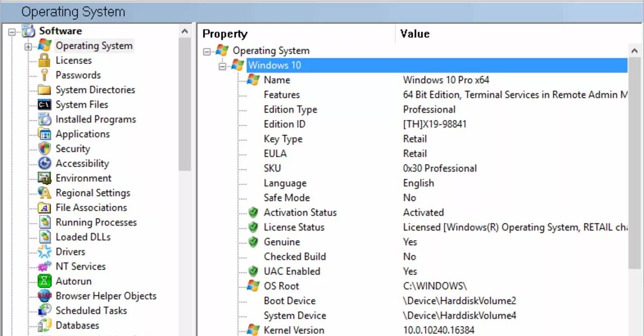Click the Autorun hourglass icon
644x336 pixels.
point(45,281)
